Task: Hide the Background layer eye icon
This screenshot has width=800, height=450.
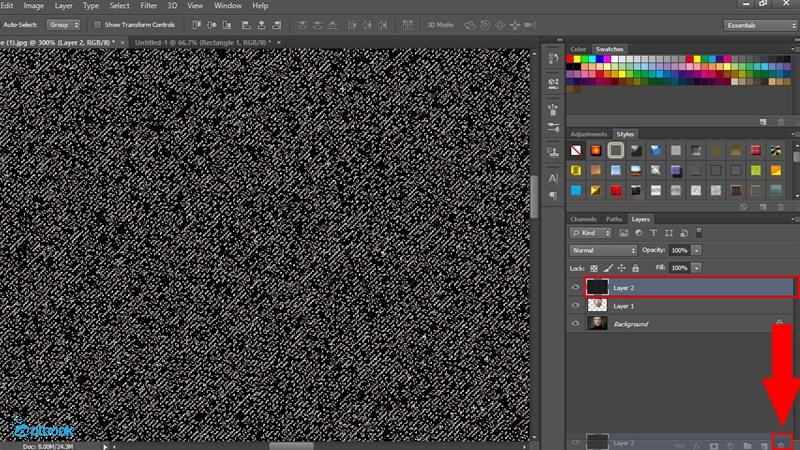Action: pyautogui.click(x=576, y=323)
